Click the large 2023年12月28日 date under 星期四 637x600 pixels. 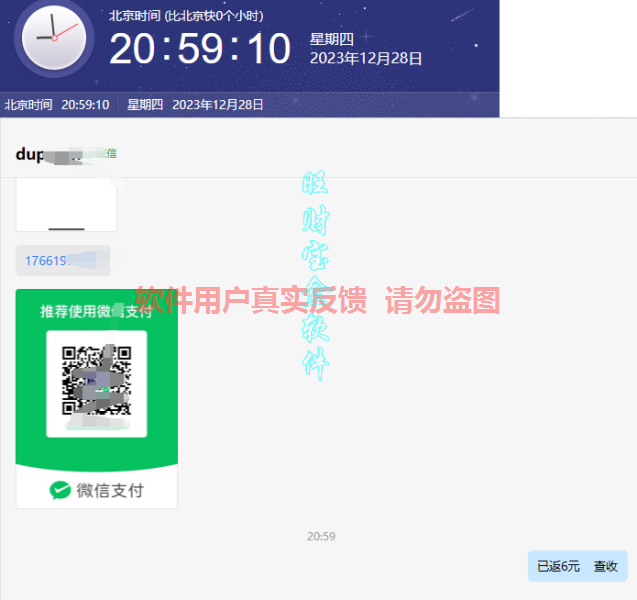(x=366, y=58)
